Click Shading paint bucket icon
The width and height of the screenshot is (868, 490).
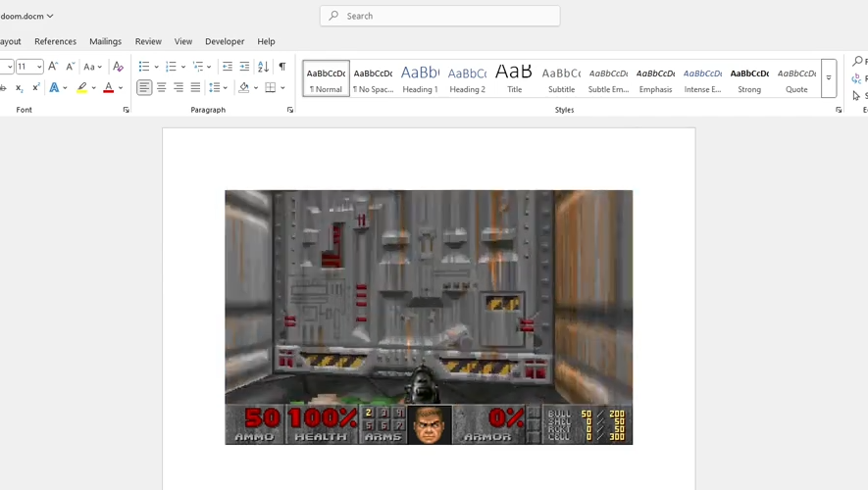pyautogui.click(x=243, y=87)
